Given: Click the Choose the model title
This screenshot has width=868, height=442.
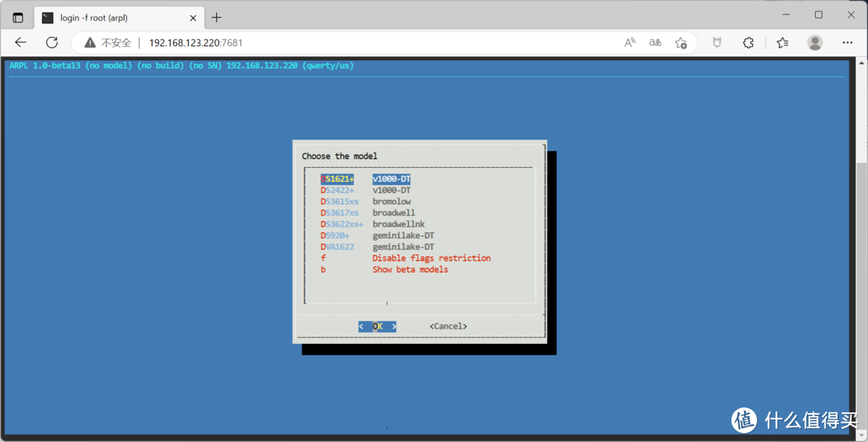Looking at the screenshot, I should pos(339,156).
